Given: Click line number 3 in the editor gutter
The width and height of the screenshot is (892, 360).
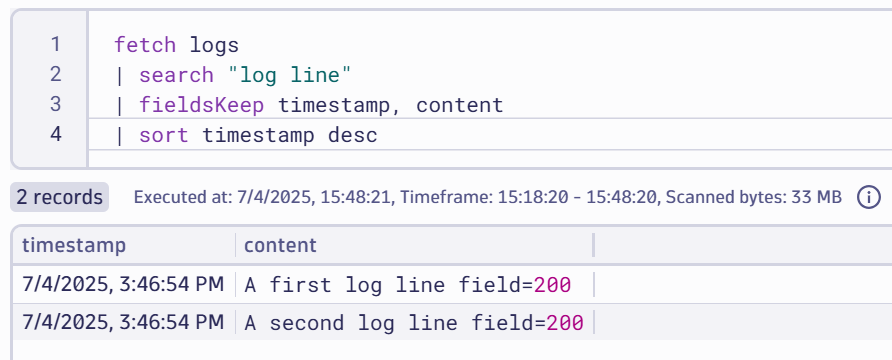Looking at the screenshot, I should [55, 105].
